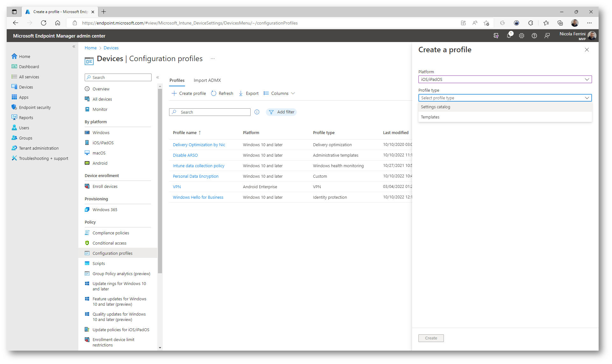Viewport: 612px width, 364px height.
Task: Click Add filter button
Action: [x=281, y=112]
